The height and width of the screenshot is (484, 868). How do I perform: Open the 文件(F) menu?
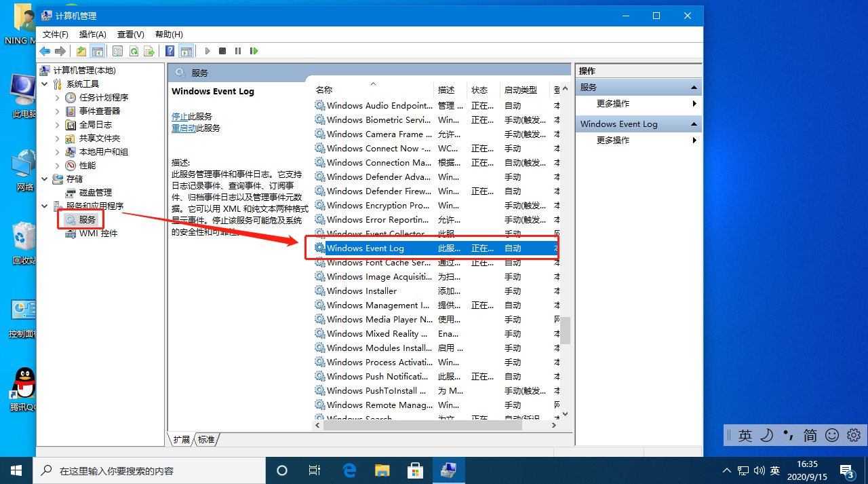tap(56, 34)
